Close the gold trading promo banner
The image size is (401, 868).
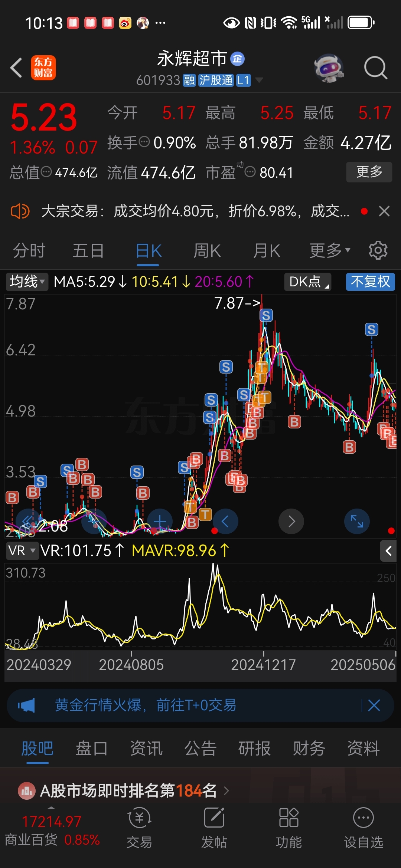coord(374,705)
